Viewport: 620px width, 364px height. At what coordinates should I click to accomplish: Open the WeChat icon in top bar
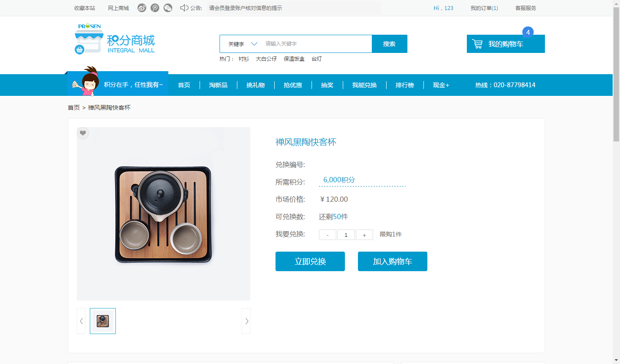pyautogui.click(x=168, y=8)
